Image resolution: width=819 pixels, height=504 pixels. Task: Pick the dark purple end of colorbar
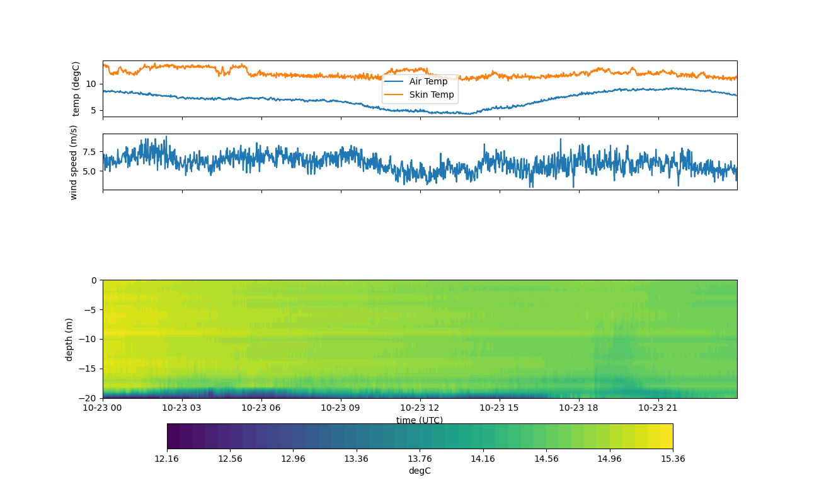point(173,436)
